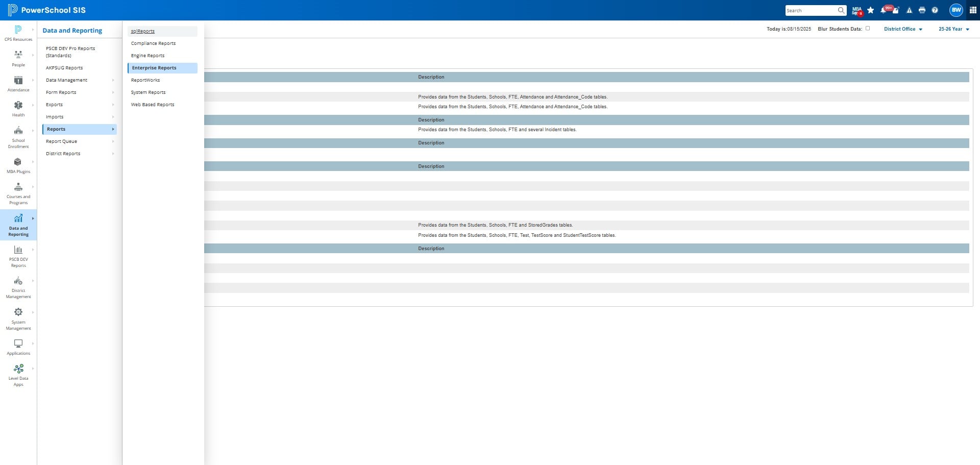Viewport: 980px width, 465px height.
Task: Click description mentioning StoredGrades tables
Action: pos(495,225)
